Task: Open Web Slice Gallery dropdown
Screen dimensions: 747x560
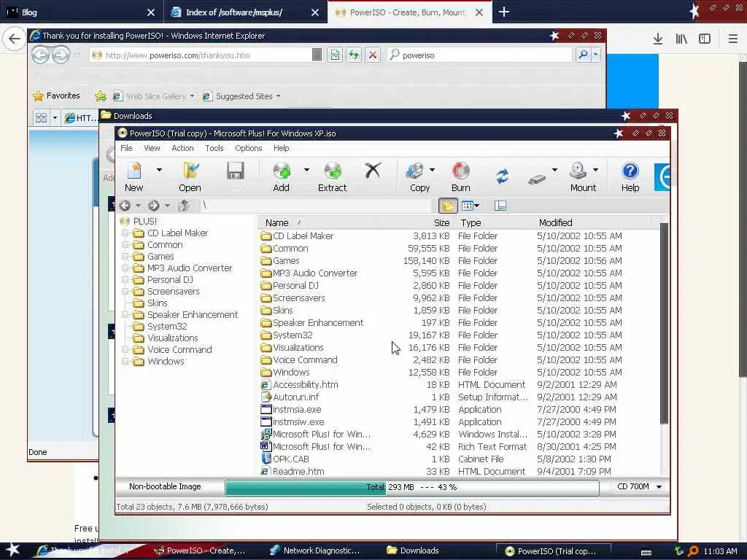Action: pos(192,96)
